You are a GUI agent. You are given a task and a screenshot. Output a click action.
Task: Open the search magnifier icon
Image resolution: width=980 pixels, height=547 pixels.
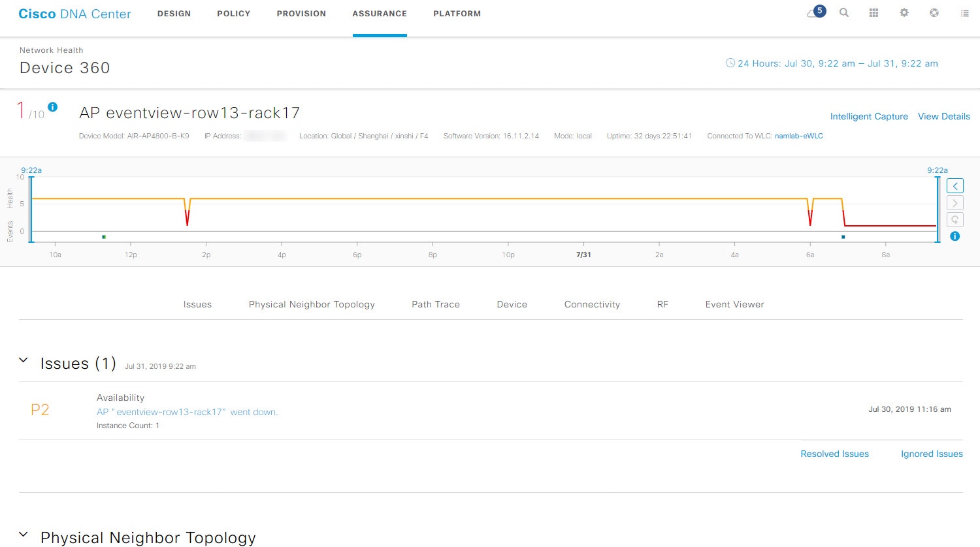point(844,13)
